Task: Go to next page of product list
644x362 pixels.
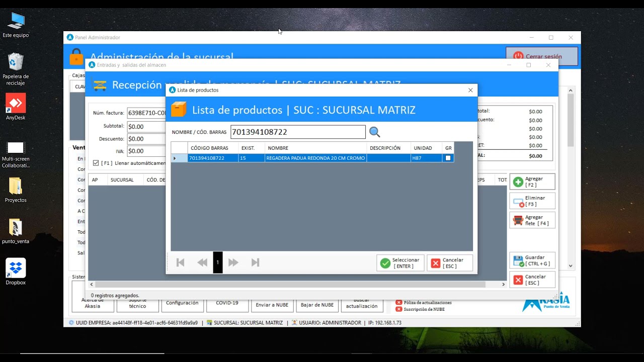Action: [x=233, y=262]
